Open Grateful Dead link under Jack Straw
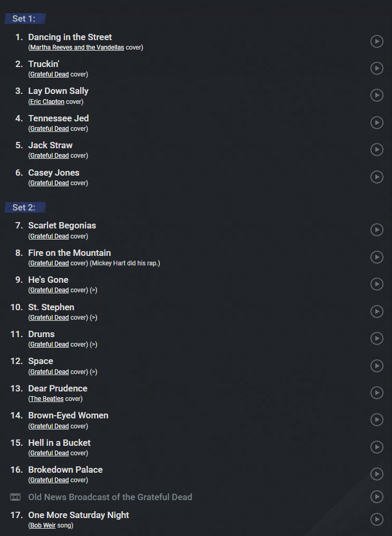This screenshot has width=392, height=536. (50, 156)
